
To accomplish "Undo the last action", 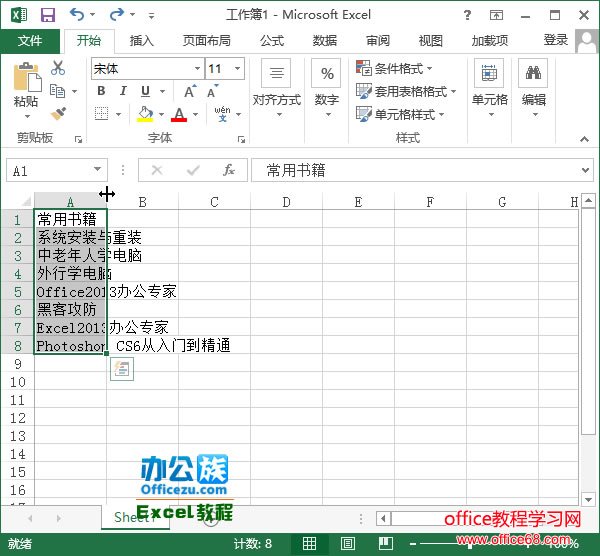I will 77,15.
